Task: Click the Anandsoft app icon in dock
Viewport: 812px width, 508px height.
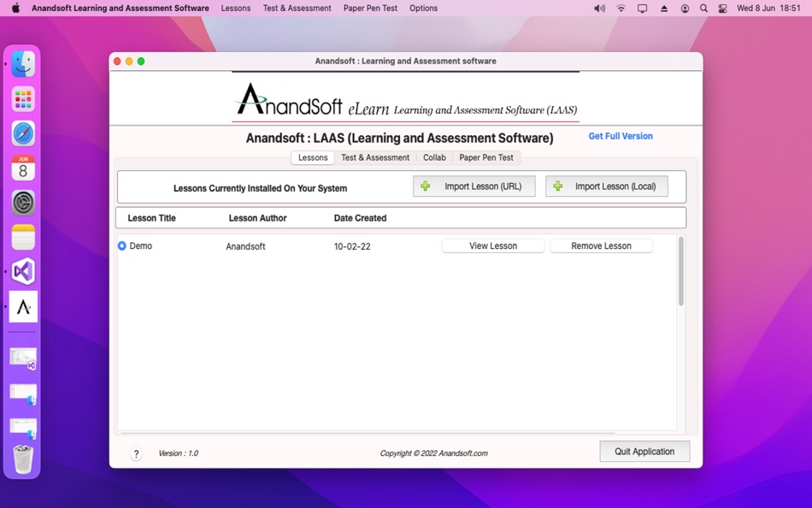Action: coord(23,306)
